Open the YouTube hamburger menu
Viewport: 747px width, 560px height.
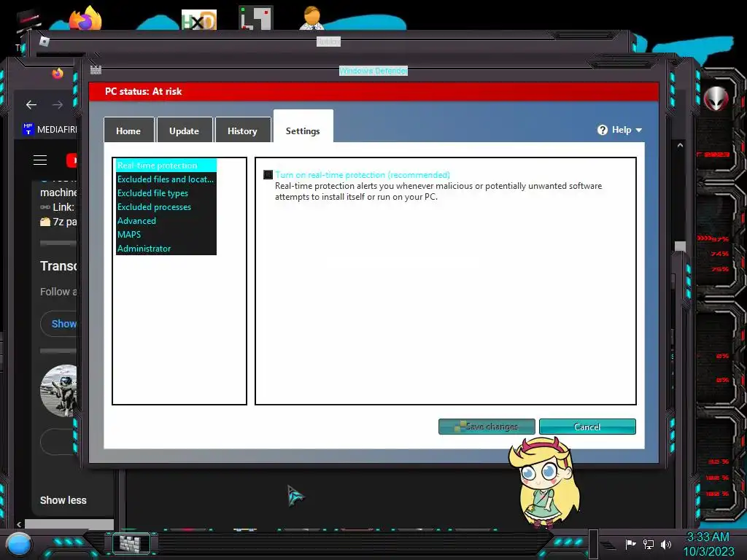tap(40, 160)
